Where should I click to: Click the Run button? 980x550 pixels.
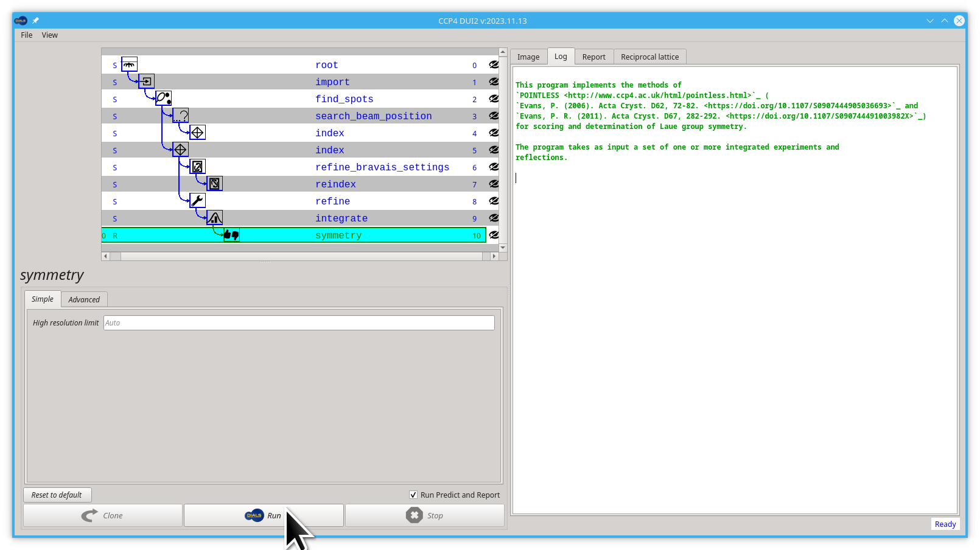pyautogui.click(x=264, y=515)
